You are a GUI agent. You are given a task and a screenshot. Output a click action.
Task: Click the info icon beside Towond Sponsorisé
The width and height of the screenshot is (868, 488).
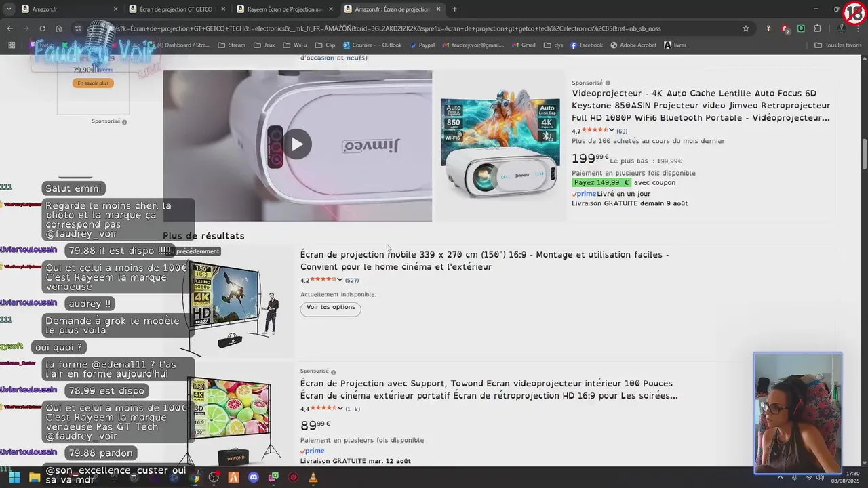(x=333, y=372)
